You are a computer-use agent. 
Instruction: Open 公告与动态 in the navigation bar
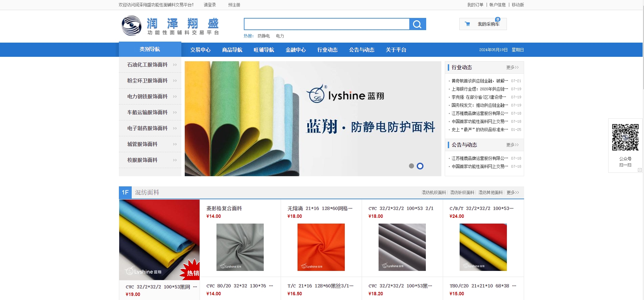[x=362, y=50]
